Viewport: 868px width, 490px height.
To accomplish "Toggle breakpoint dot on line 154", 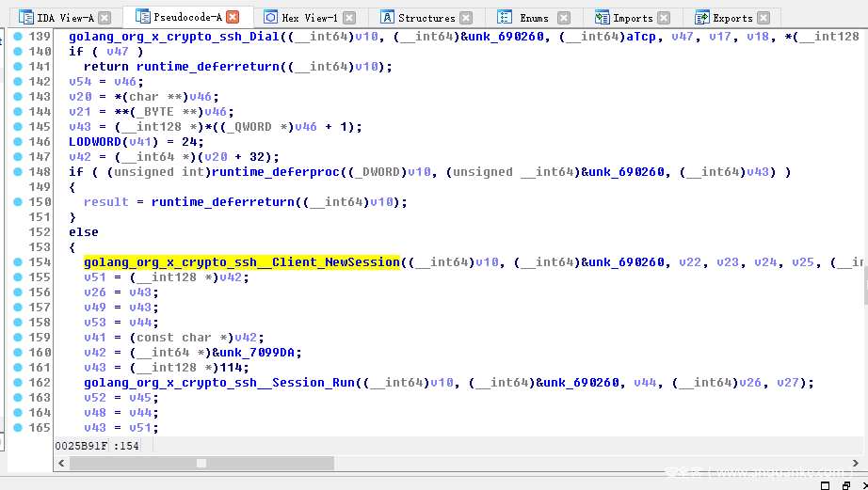I will coord(18,262).
